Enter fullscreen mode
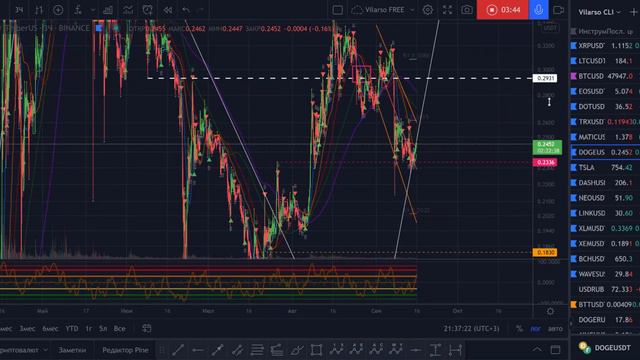The width and height of the screenshot is (640, 360). (x=447, y=10)
